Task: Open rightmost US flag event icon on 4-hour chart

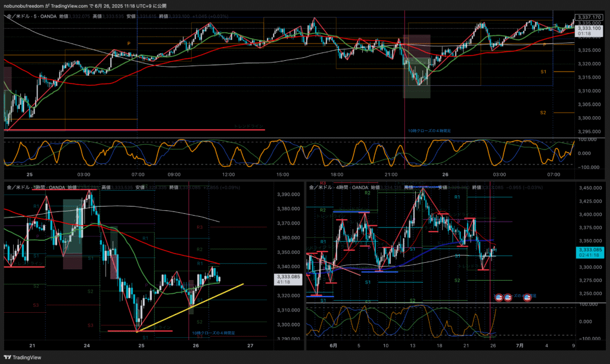Action: click(527, 297)
